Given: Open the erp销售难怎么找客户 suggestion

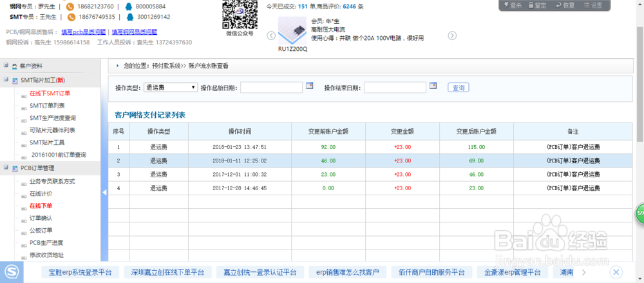Looking at the screenshot, I should (x=348, y=272).
